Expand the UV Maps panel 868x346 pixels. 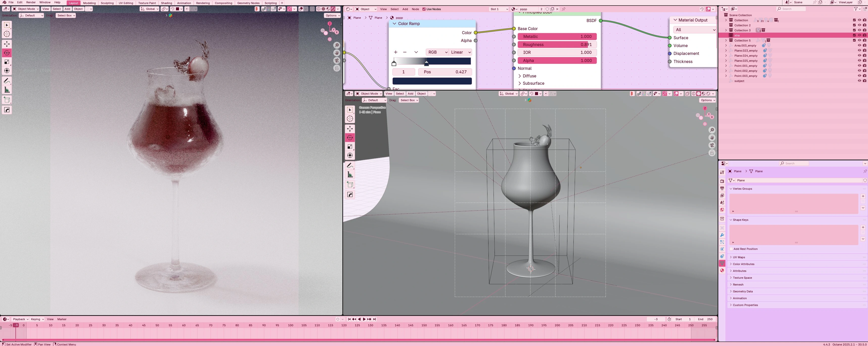(739, 257)
